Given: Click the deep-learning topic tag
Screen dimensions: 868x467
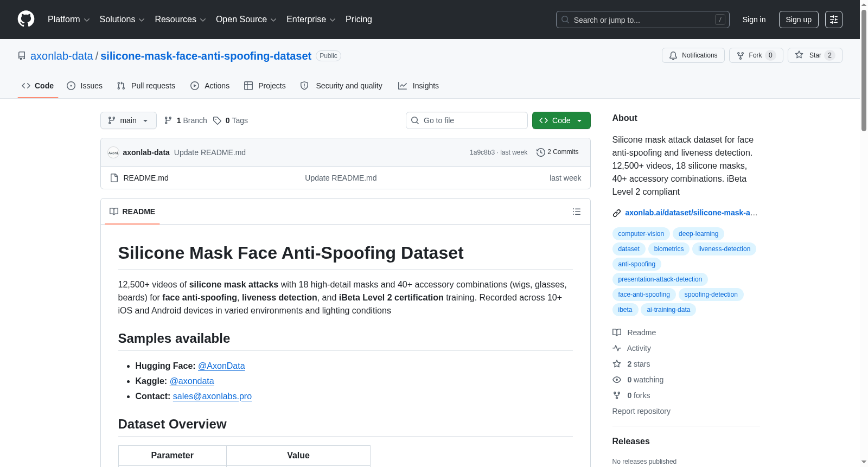Looking at the screenshot, I should click(x=698, y=234).
